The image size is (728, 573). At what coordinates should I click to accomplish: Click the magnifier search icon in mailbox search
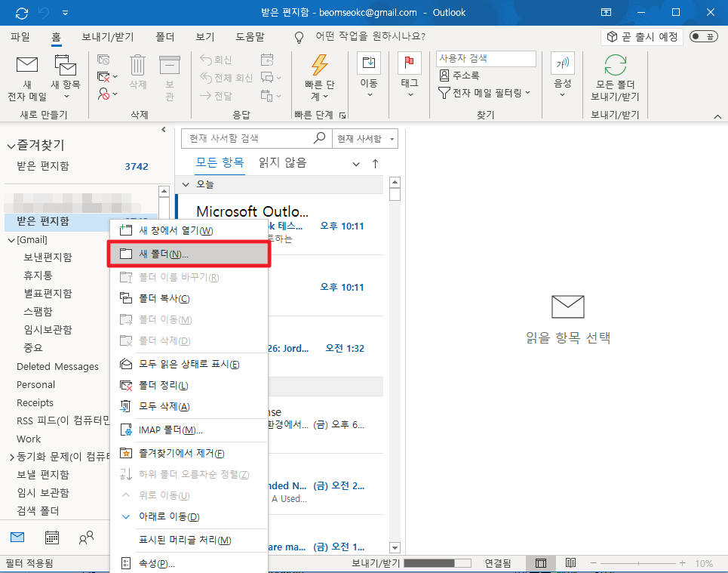pyautogui.click(x=319, y=138)
